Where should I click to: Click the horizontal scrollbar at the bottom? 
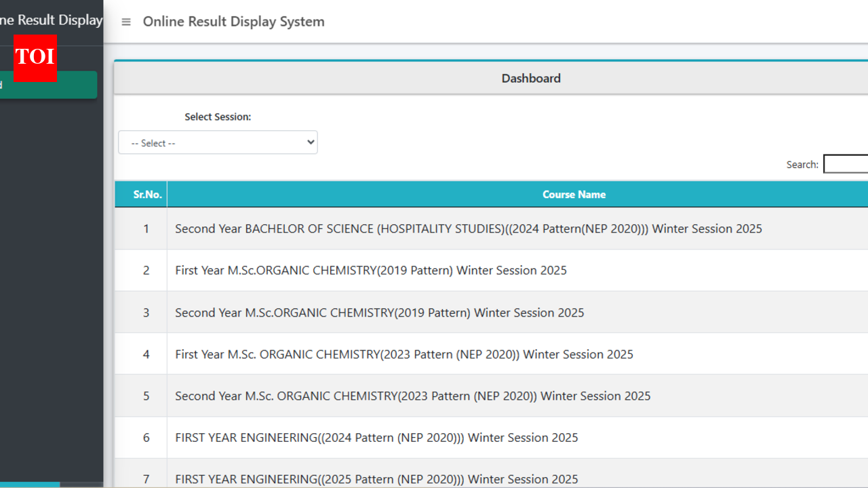[x=31, y=485]
